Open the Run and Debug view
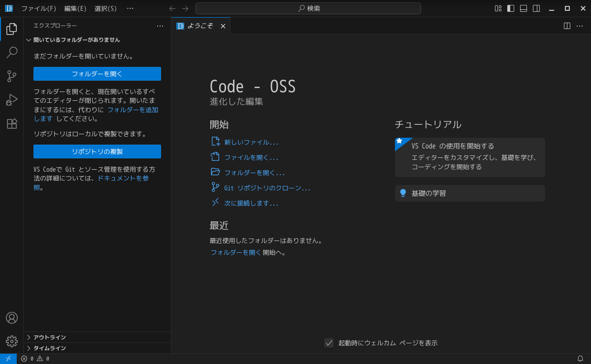Screen dimensions: 591x364 (x=12, y=100)
